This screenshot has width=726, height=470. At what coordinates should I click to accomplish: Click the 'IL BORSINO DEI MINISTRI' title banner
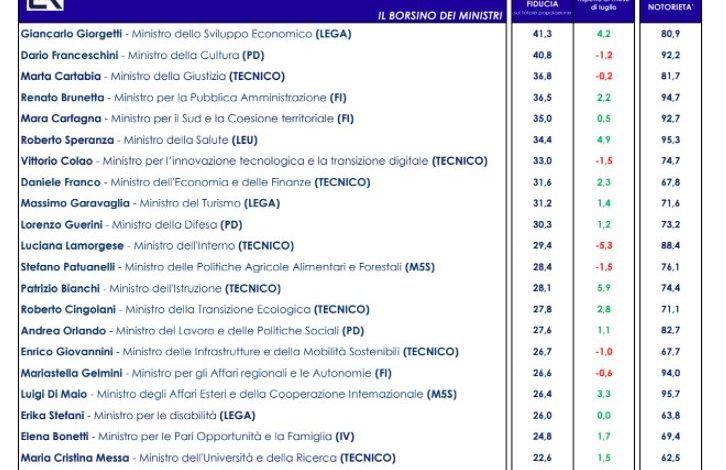(x=440, y=16)
